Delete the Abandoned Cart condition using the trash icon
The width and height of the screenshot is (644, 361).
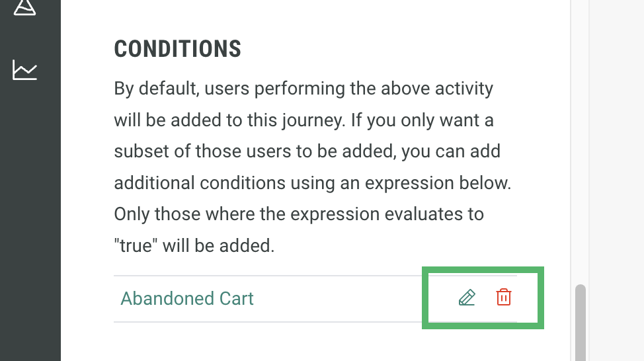(504, 298)
